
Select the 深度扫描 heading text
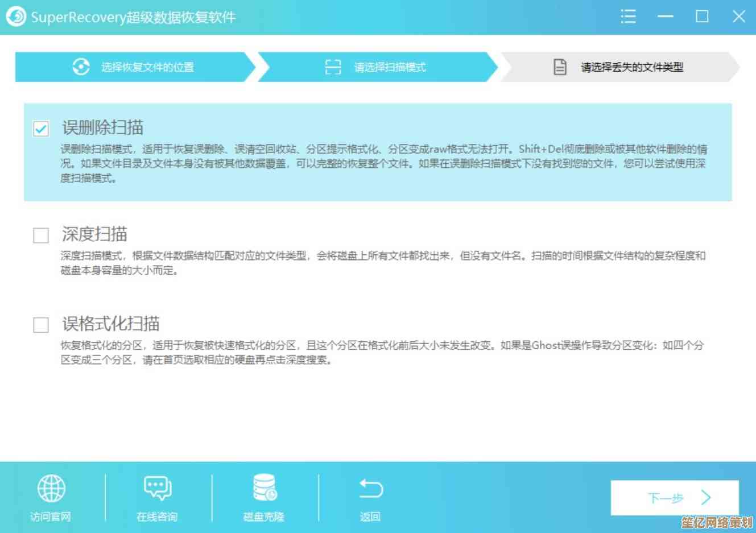pos(94,234)
